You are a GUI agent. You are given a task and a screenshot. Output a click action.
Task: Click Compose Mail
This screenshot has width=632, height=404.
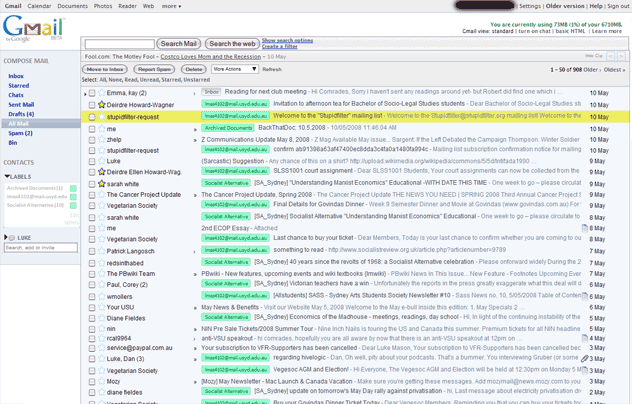point(26,61)
